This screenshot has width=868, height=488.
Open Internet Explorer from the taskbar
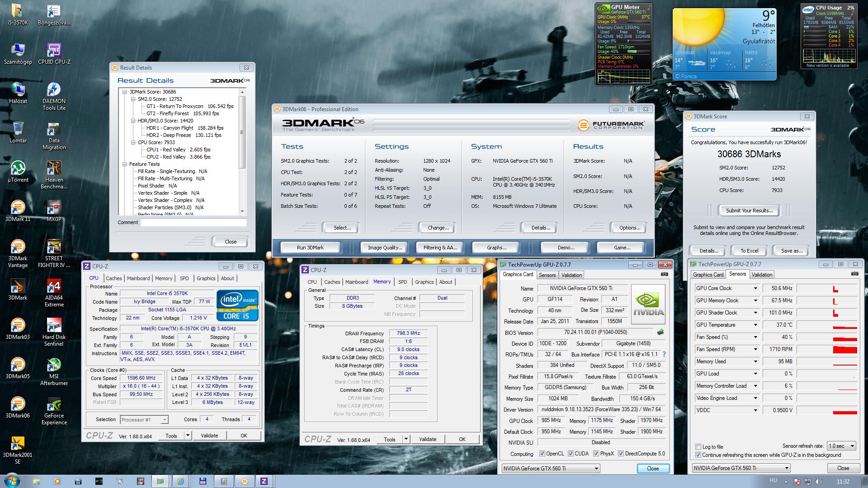180,481
